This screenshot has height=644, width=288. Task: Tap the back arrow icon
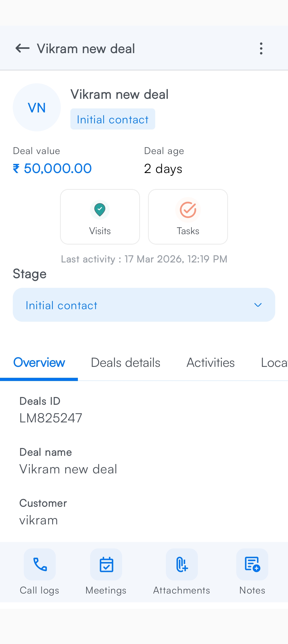coord(22,48)
